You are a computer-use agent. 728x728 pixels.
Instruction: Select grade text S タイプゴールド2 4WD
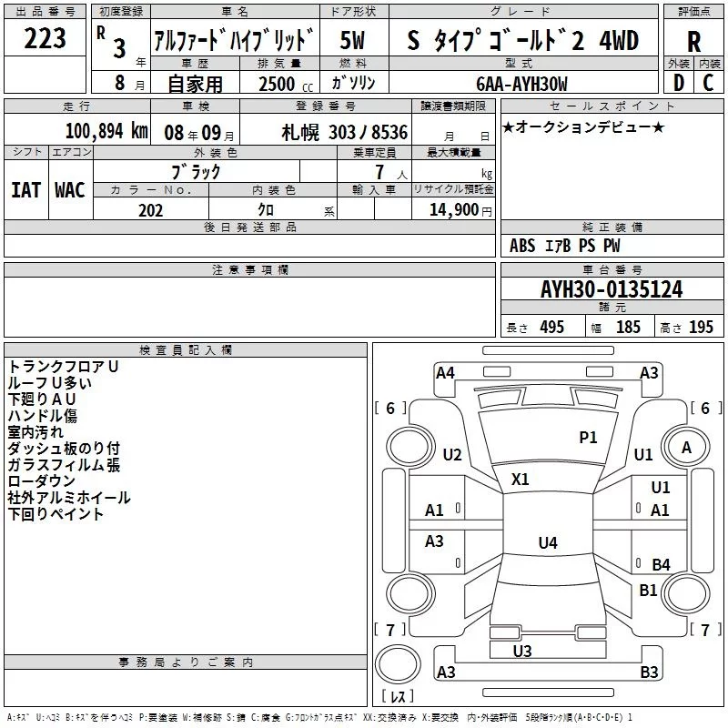coord(522,40)
